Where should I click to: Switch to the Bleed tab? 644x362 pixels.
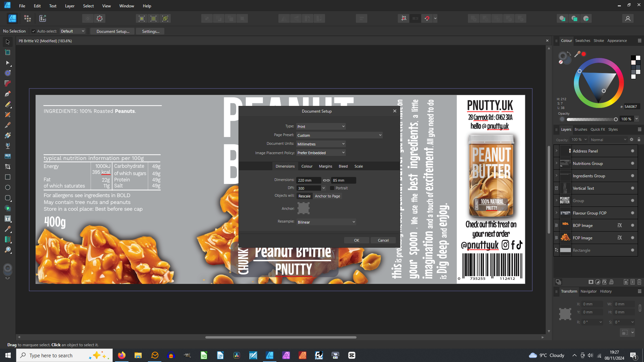click(343, 166)
